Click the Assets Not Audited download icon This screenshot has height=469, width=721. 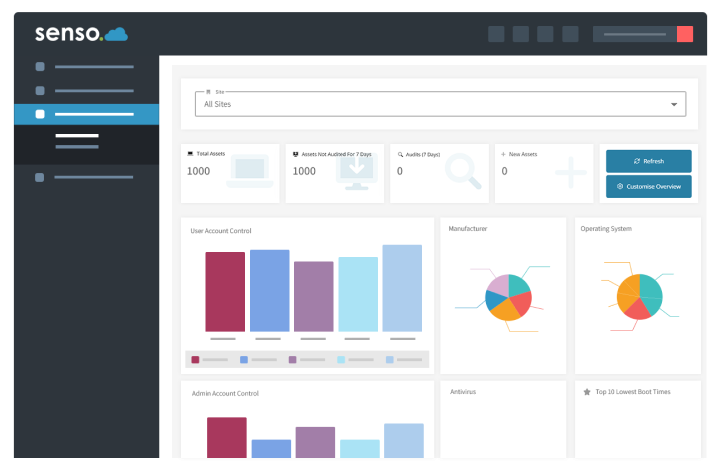point(357,171)
